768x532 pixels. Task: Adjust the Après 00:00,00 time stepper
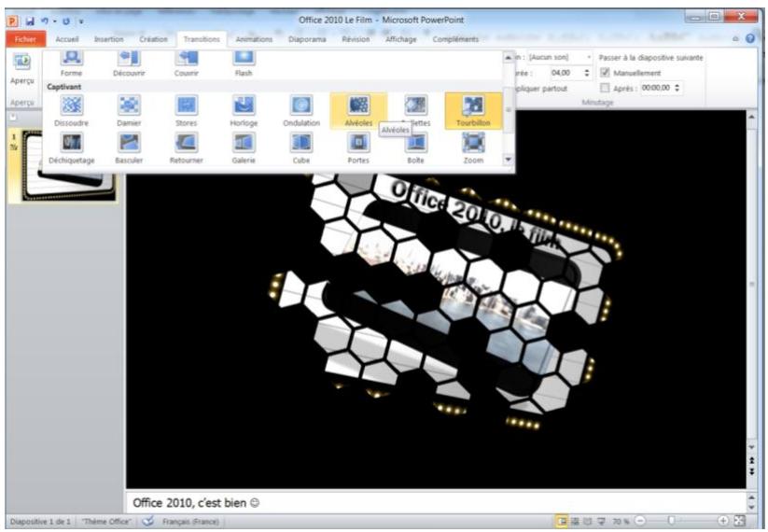tap(677, 88)
